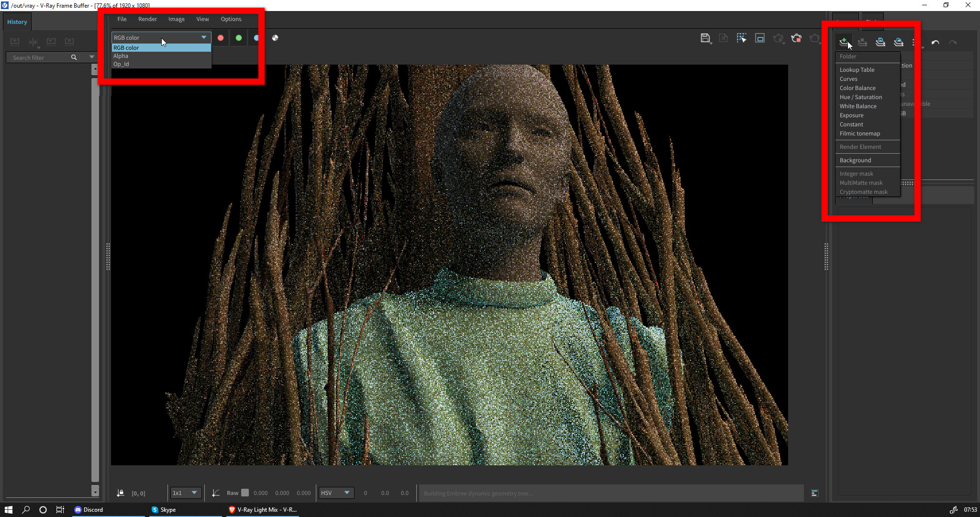
Task: Enable Follow mouse render icon
Action: [742, 38]
